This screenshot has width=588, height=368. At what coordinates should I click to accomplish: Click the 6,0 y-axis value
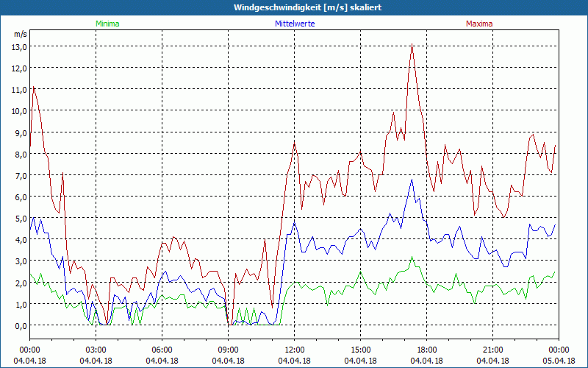[21, 197]
